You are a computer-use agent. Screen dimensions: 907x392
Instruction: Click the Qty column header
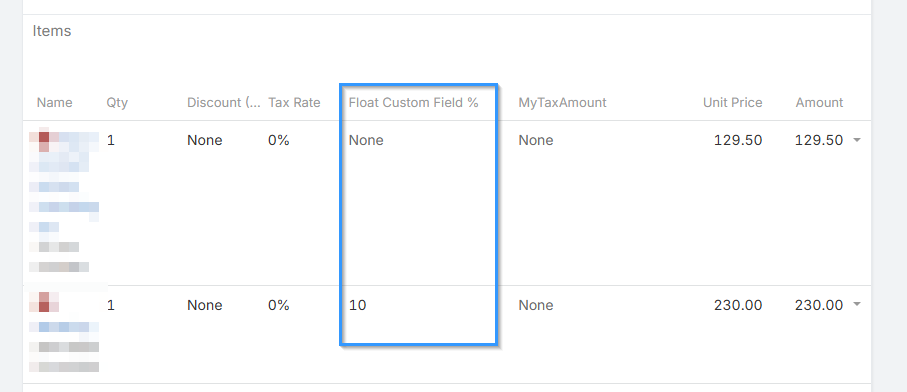pos(117,103)
